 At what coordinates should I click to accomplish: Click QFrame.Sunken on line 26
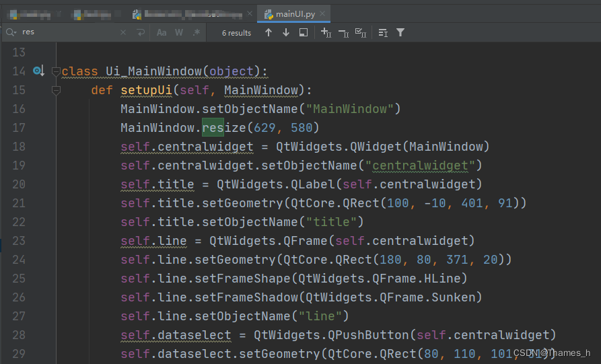(x=428, y=297)
